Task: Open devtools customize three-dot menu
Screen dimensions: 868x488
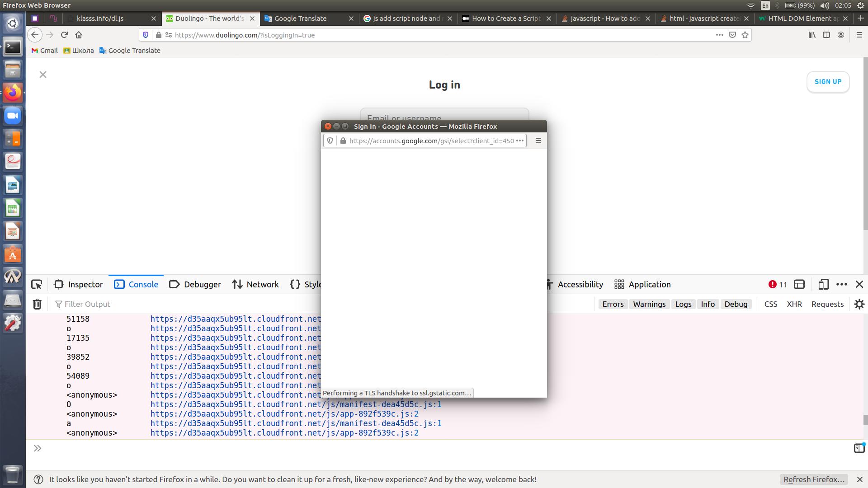Action: pyautogui.click(x=841, y=284)
